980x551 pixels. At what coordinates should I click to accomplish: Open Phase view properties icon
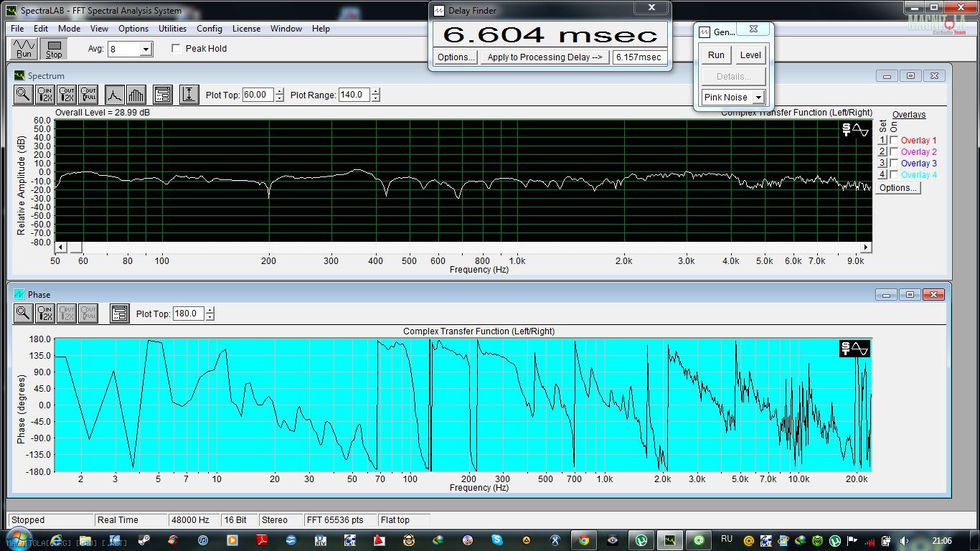click(x=119, y=313)
